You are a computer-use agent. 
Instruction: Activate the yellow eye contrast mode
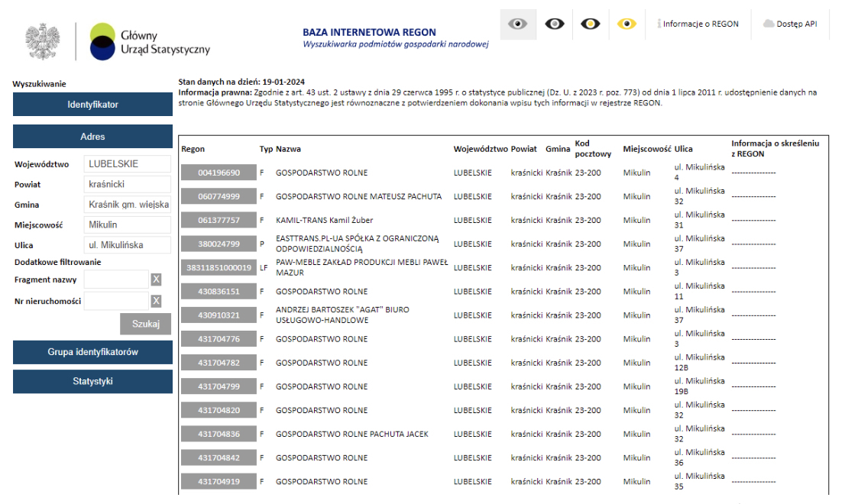[x=626, y=24]
